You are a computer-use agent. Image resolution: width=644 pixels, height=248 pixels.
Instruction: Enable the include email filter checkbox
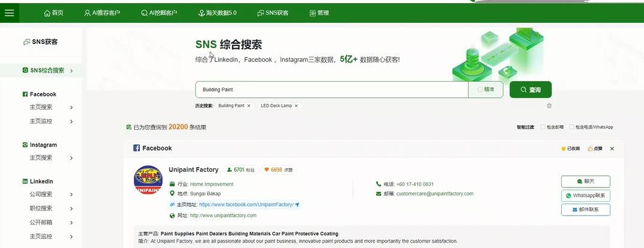[543, 127]
